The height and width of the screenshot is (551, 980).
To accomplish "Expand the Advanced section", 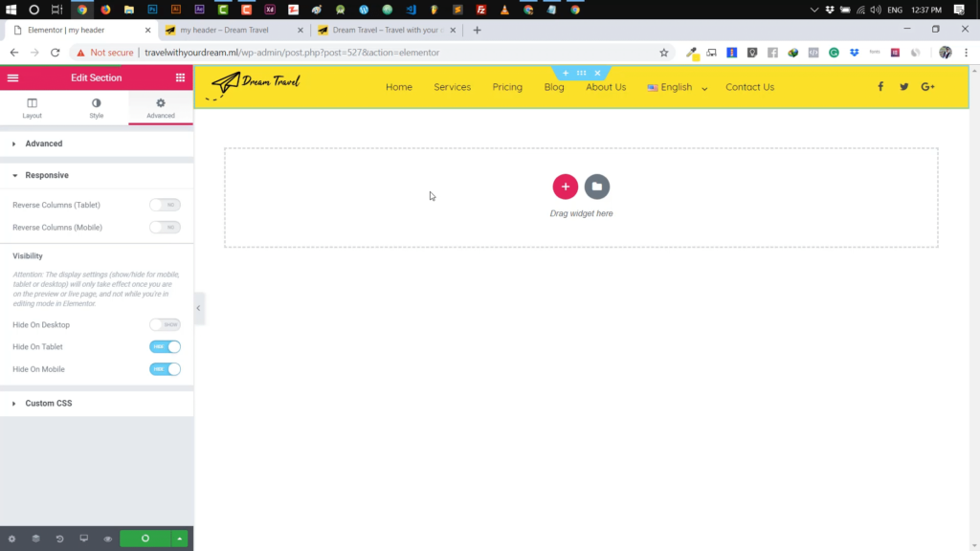I will point(97,143).
